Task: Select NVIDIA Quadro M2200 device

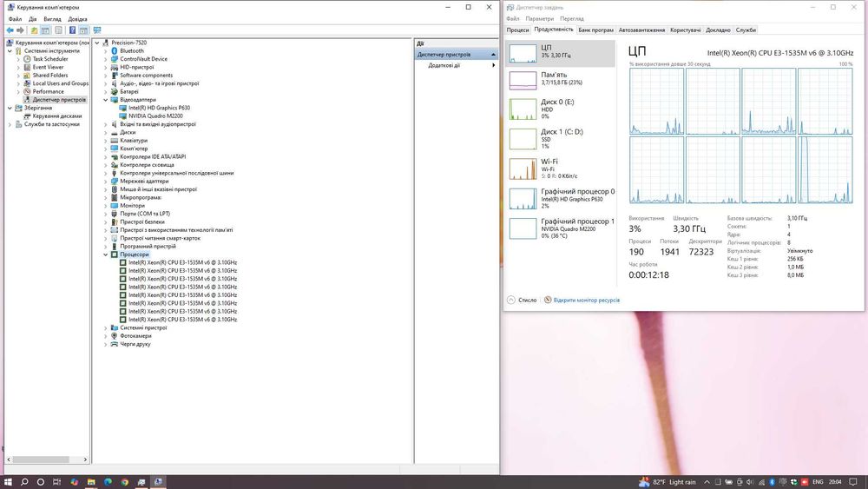Action: tap(155, 116)
